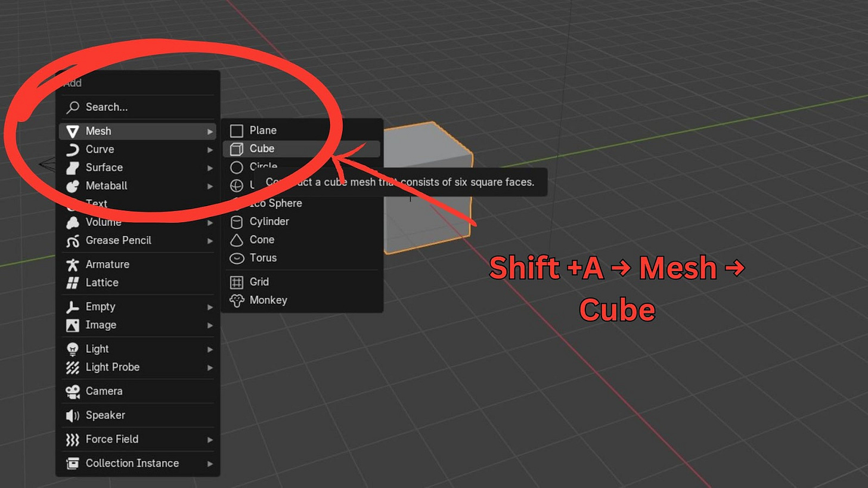This screenshot has height=488, width=868.
Task: Expand the Light Probe submenu arrow
Action: pyautogui.click(x=210, y=368)
